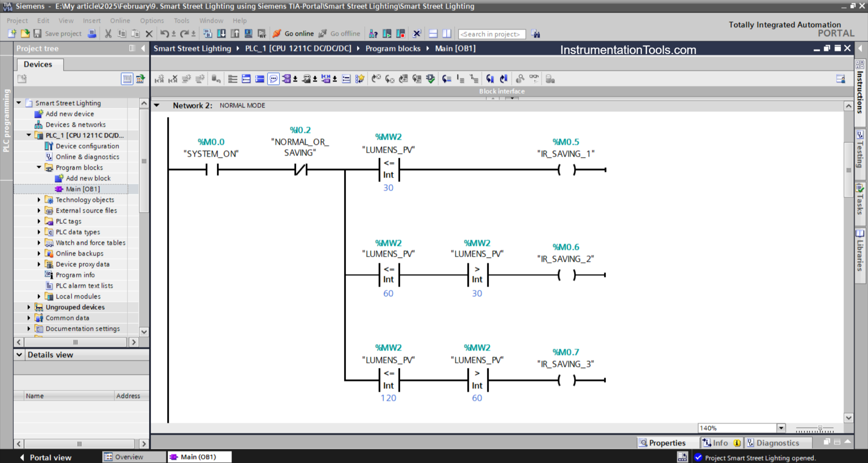Collapse the Smart Street Lighting project node
Screen dimensions: 868x463
click(19, 103)
